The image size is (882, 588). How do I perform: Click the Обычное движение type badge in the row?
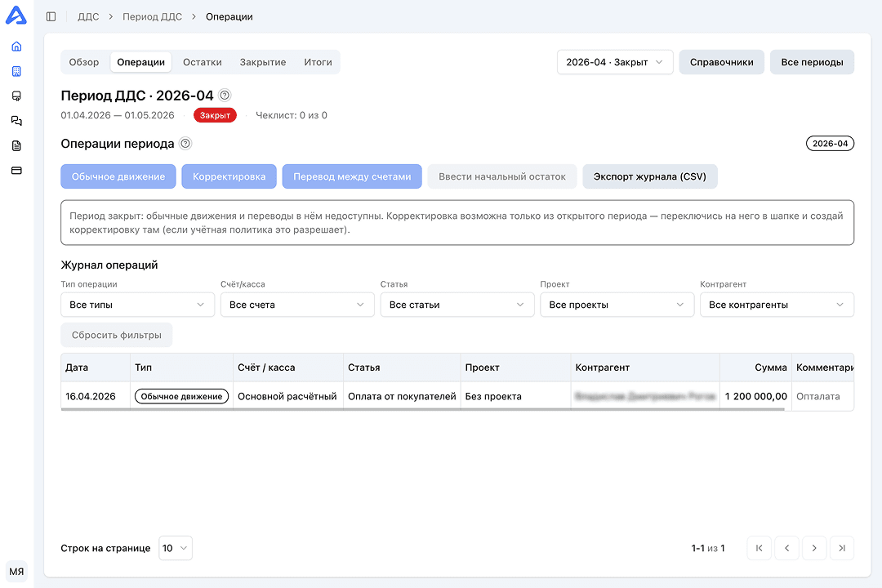pyautogui.click(x=181, y=396)
